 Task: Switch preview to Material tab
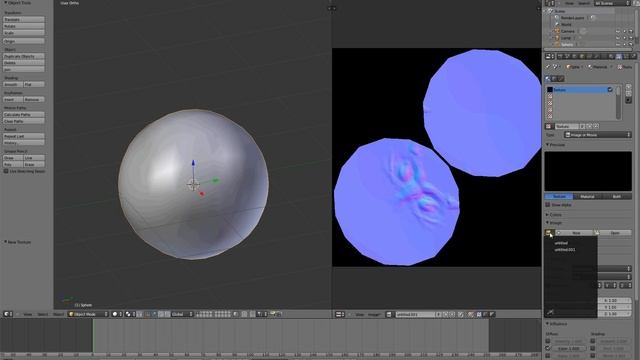coord(588,197)
